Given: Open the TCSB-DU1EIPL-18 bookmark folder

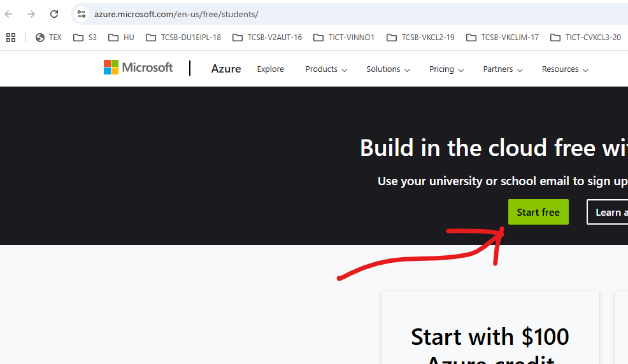Looking at the screenshot, I should (x=183, y=38).
